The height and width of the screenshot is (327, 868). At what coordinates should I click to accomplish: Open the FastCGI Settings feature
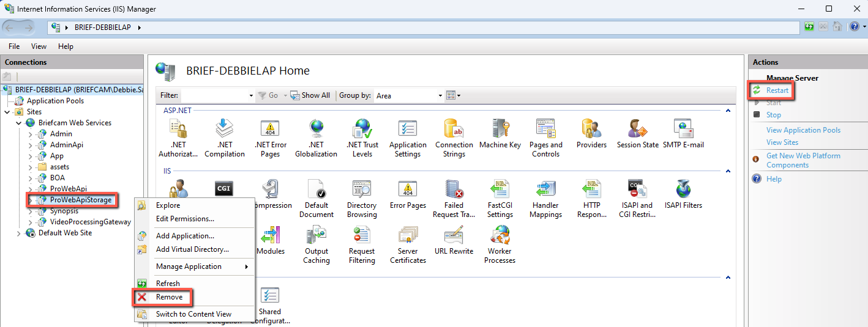500,199
